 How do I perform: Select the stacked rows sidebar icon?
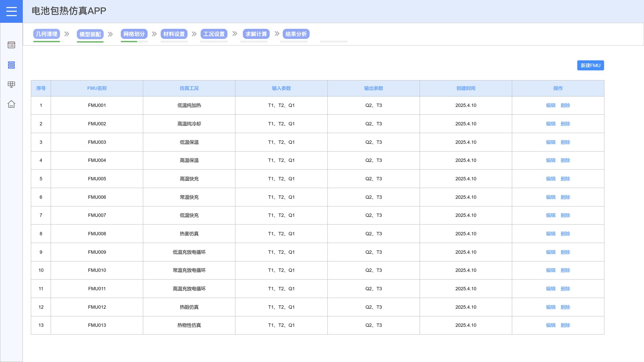[x=11, y=65]
